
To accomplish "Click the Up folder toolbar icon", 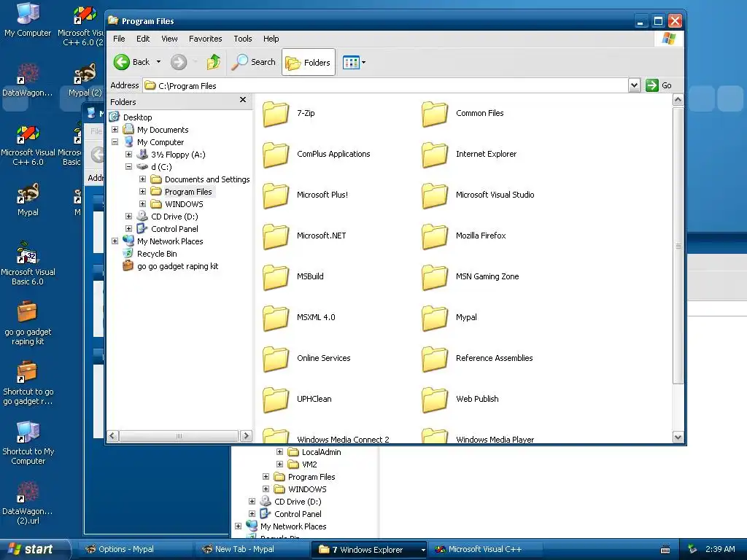I will [214, 62].
